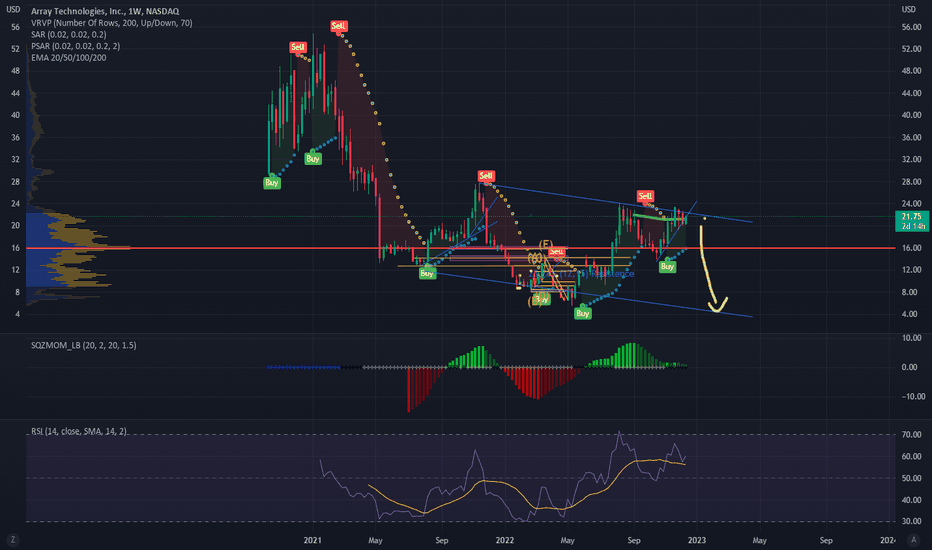The image size is (932, 550).
Task: Click the hand-drawn yellow down arrow
Action: [711, 268]
